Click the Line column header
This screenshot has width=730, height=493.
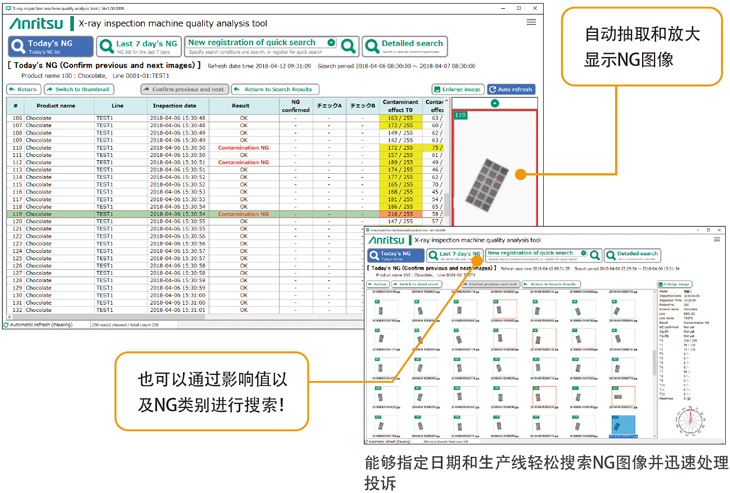click(x=118, y=106)
